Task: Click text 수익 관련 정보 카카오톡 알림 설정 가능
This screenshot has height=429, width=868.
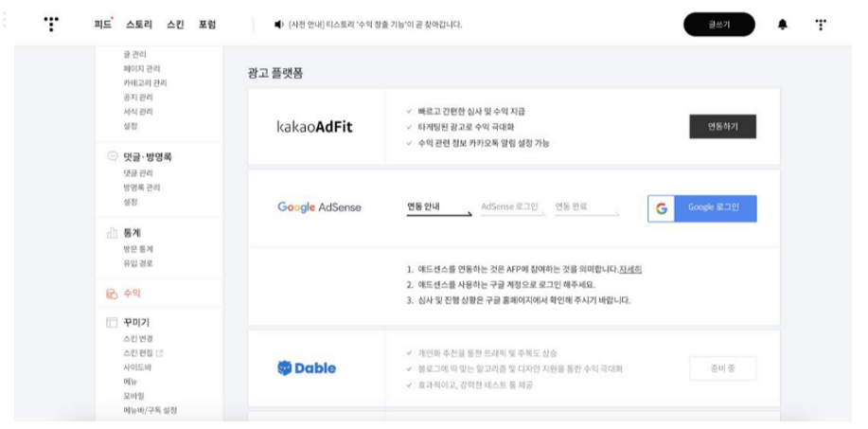Action: coord(484,143)
